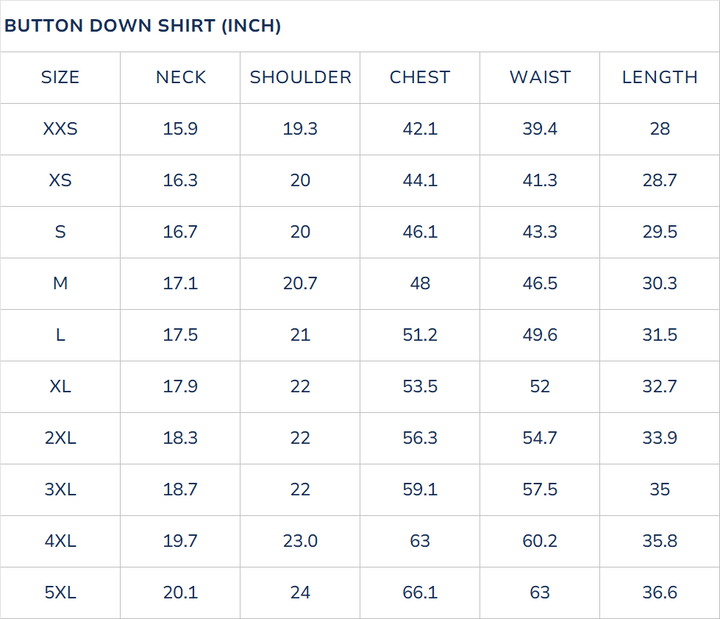
Task: Click the 4XL shoulder value 23.0
Action: [x=300, y=541]
